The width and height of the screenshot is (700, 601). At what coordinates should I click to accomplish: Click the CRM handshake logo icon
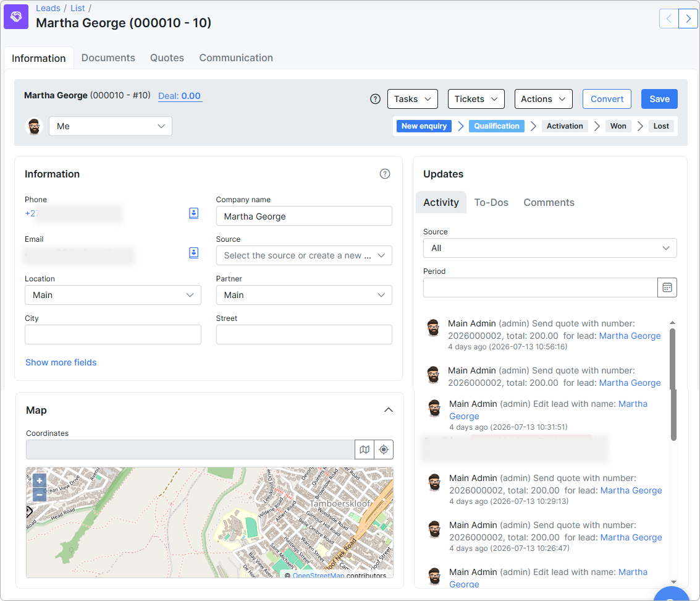[x=16, y=17]
